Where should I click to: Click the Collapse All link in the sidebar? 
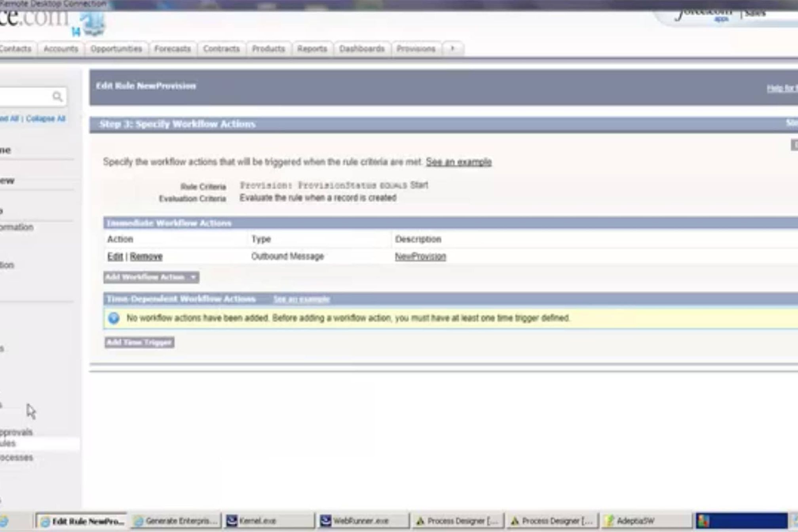pos(46,119)
